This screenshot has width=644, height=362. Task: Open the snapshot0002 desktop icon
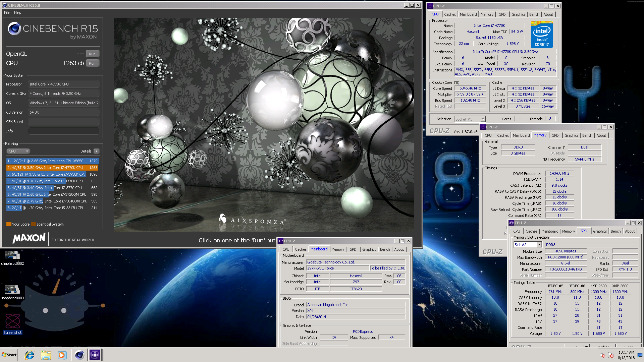[x=12, y=258]
